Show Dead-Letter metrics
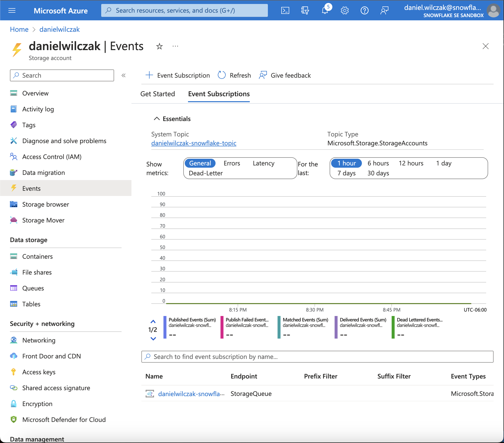The image size is (504, 443). pos(206,173)
